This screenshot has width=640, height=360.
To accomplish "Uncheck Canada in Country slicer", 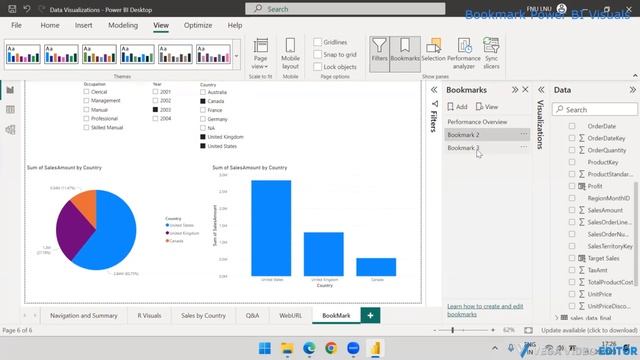I will (203, 101).
